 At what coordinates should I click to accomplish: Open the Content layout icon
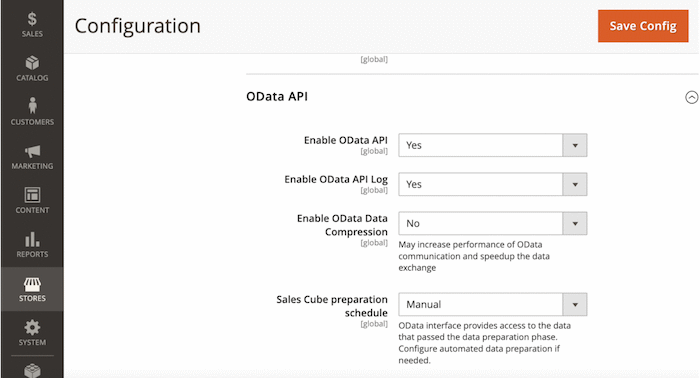click(x=32, y=195)
